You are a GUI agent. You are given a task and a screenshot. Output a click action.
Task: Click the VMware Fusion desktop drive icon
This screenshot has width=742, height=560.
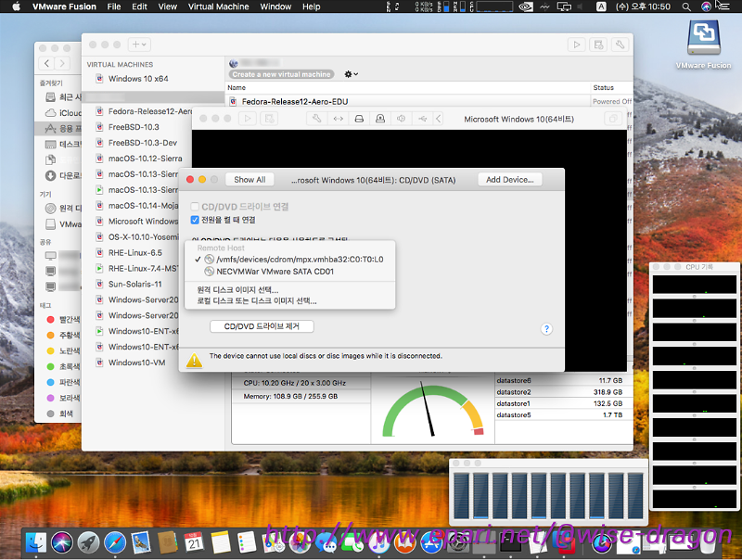704,38
